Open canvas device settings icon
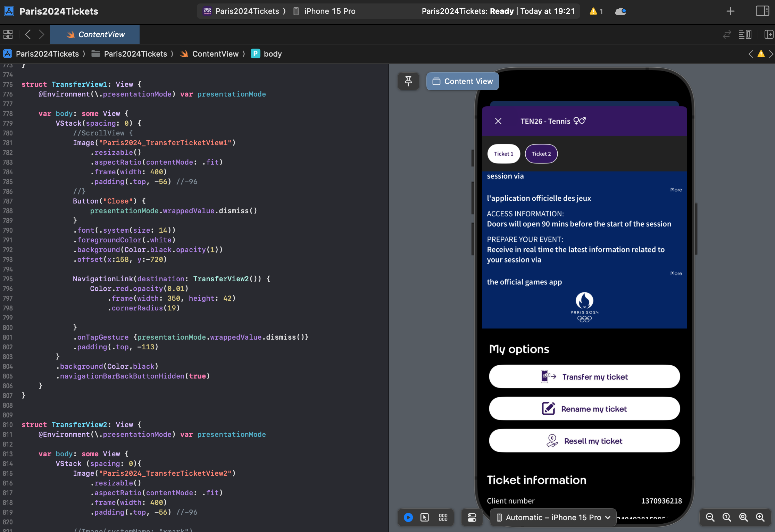This screenshot has width=775, height=532. (x=472, y=517)
